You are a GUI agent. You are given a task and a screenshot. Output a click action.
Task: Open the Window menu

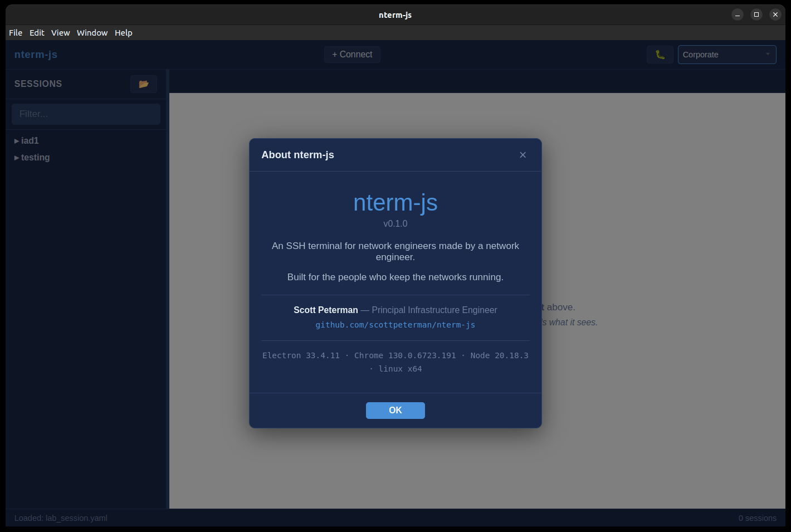click(92, 32)
